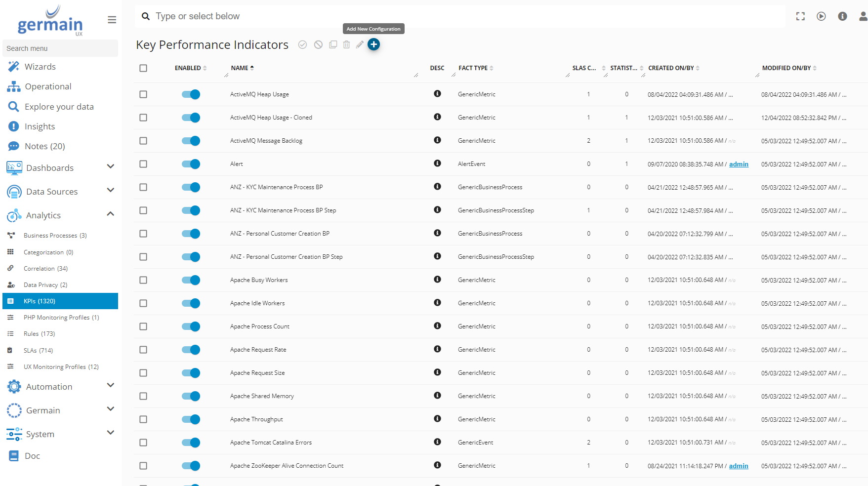Click the edit pencil icon in toolbar
868x486 pixels.
pos(360,44)
